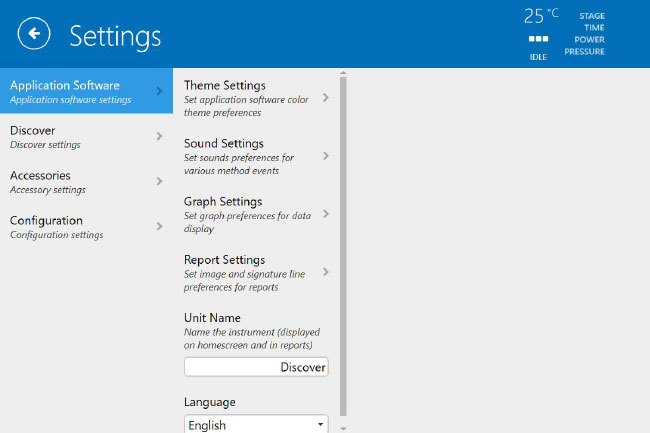The height and width of the screenshot is (433, 650).
Task: Expand Accessories with its chevron arrow
Action: coord(159,181)
